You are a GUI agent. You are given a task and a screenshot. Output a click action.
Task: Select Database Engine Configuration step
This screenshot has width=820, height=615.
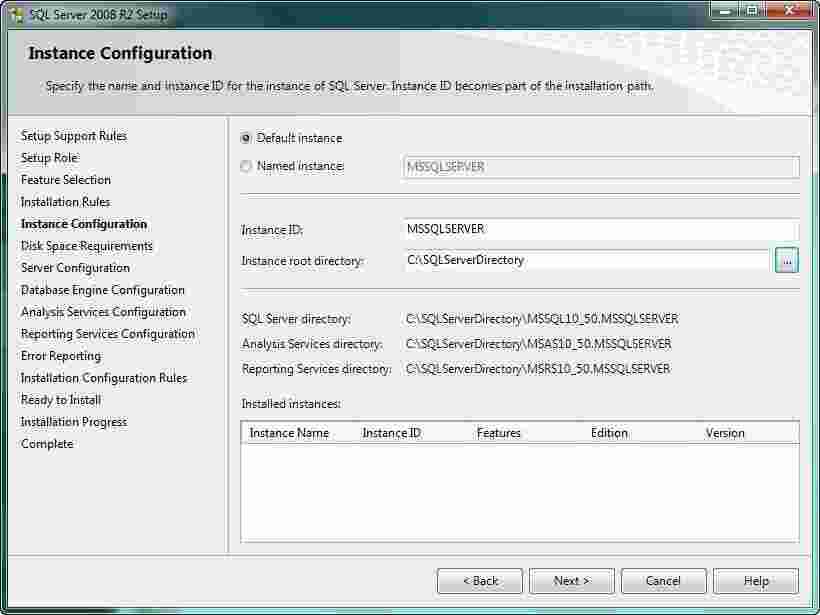click(x=102, y=290)
